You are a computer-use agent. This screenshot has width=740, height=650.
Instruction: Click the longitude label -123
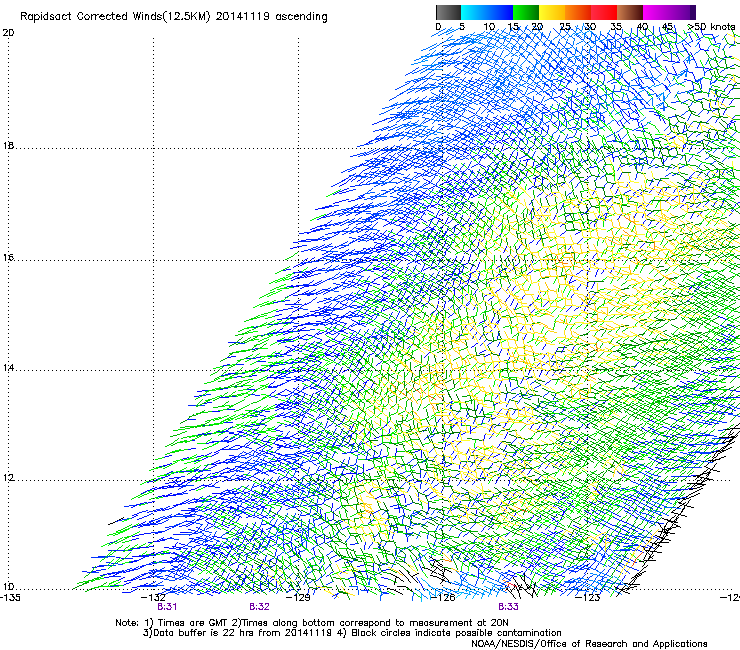588,597
